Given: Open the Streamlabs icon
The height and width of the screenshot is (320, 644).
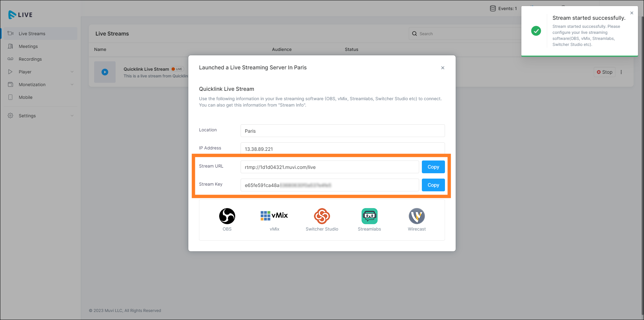Looking at the screenshot, I should pyautogui.click(x=369, y=216).
